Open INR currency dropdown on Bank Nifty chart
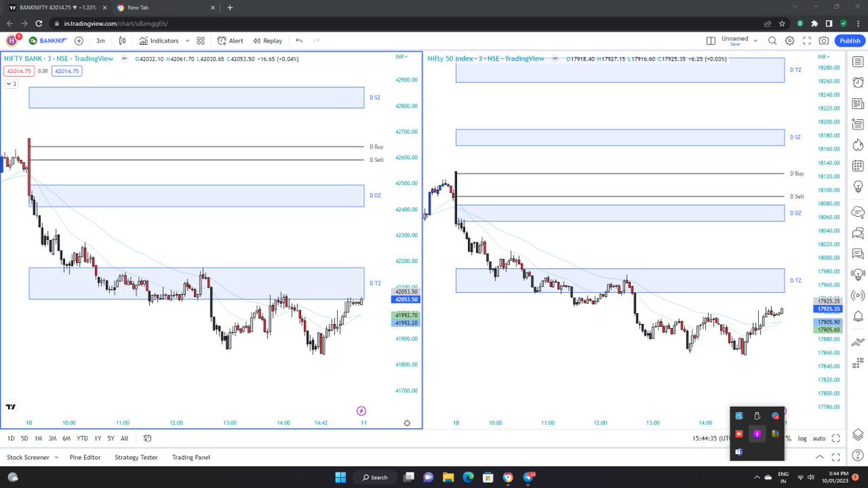The height and width of the screenshot is (488, 868). click(x=401, y=56)
